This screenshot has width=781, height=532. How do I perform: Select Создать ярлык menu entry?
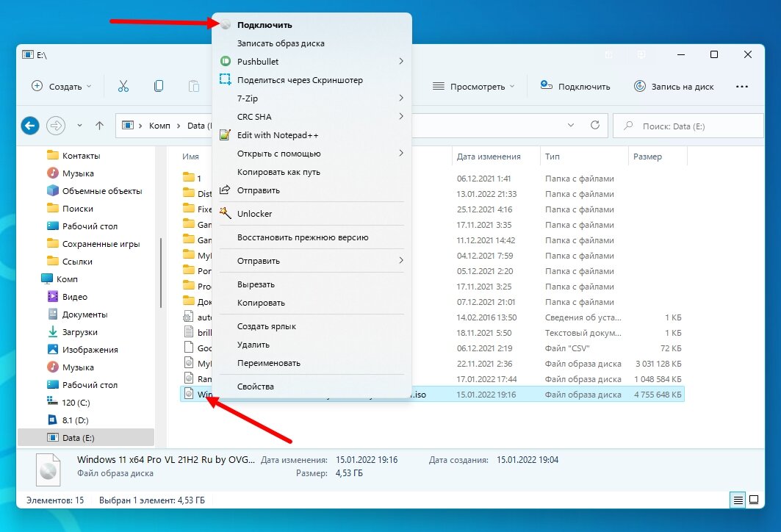312,326
